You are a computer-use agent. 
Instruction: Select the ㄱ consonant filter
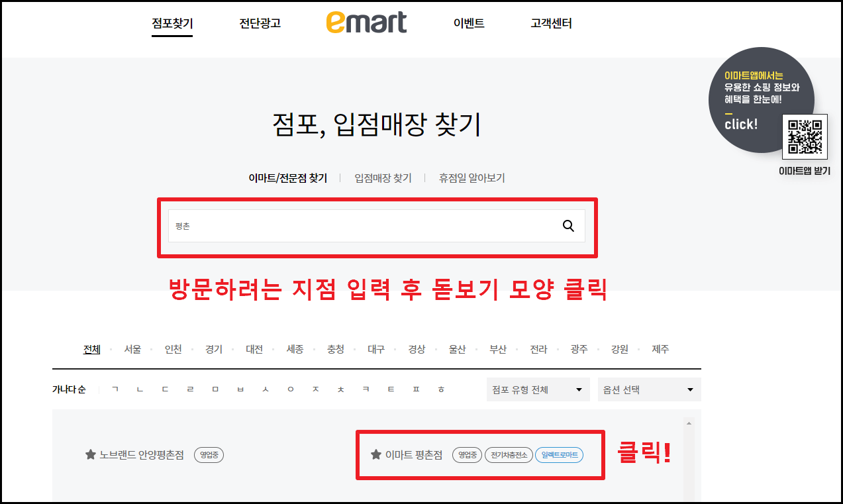coord(115,389)
